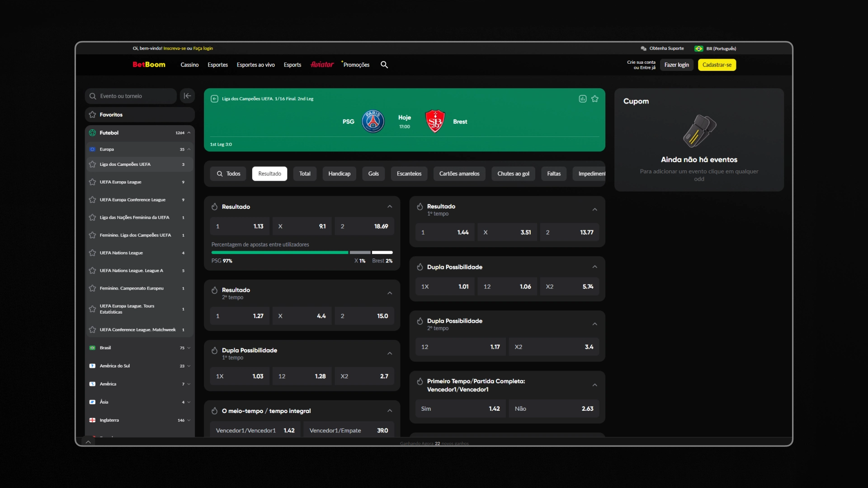The width and height of the screenshot is (868, 488).
Task: Click the Aviator logo in navigation
Action: (x=322, y=65)
